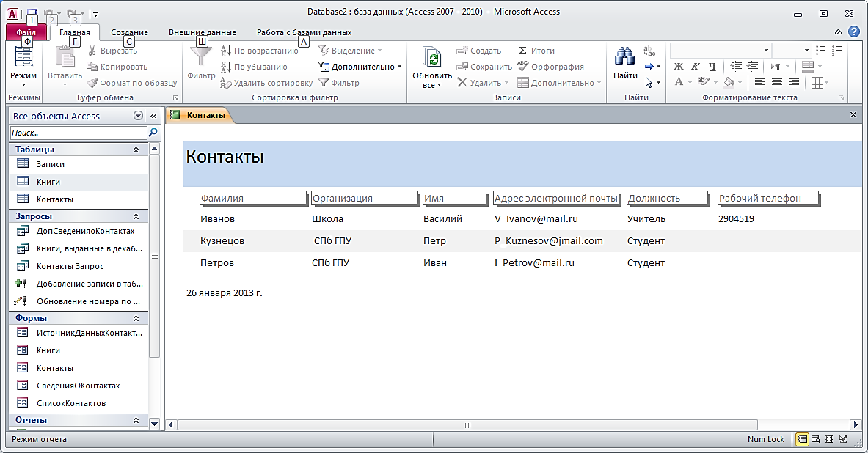868x453 pixels.
Task: Align text right in formatting group
Action: 793,82
